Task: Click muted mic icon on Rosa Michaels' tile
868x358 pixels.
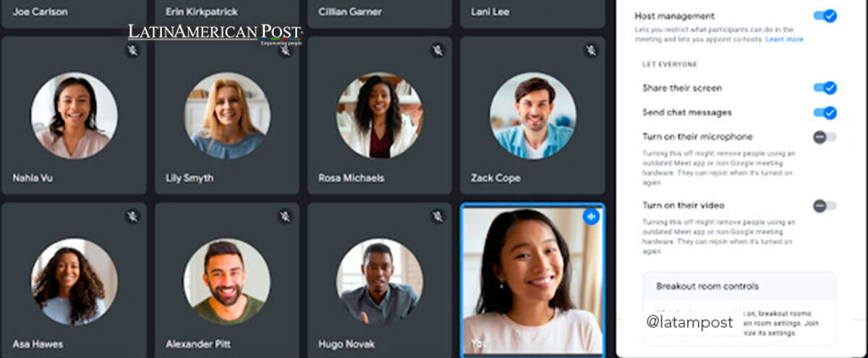Action: (x=438, y=51)
